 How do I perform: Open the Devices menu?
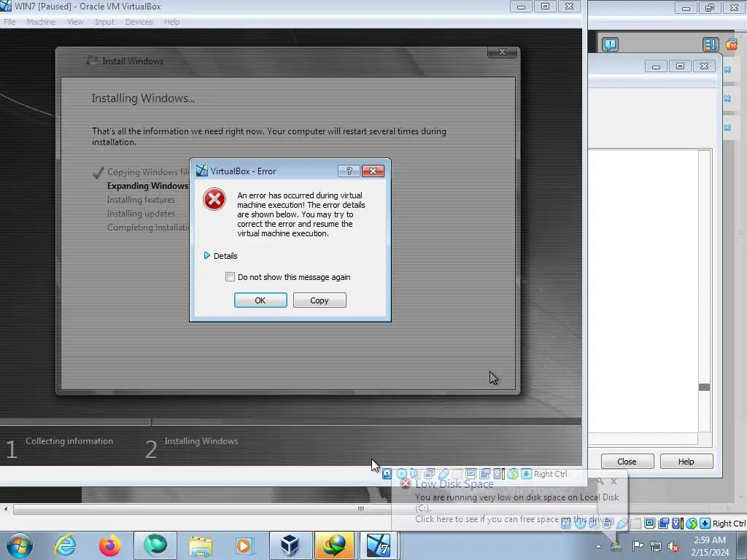pyautogui.click(x=139, y=22)
